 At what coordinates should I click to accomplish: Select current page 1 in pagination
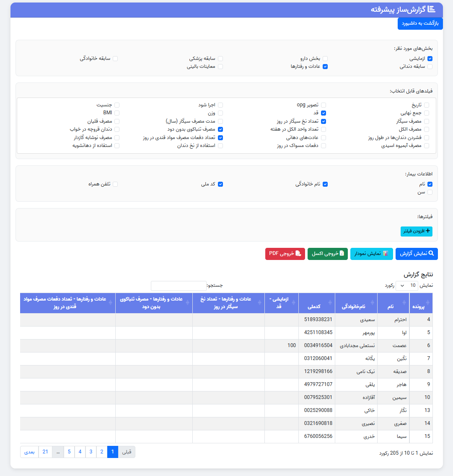[113, 452]
